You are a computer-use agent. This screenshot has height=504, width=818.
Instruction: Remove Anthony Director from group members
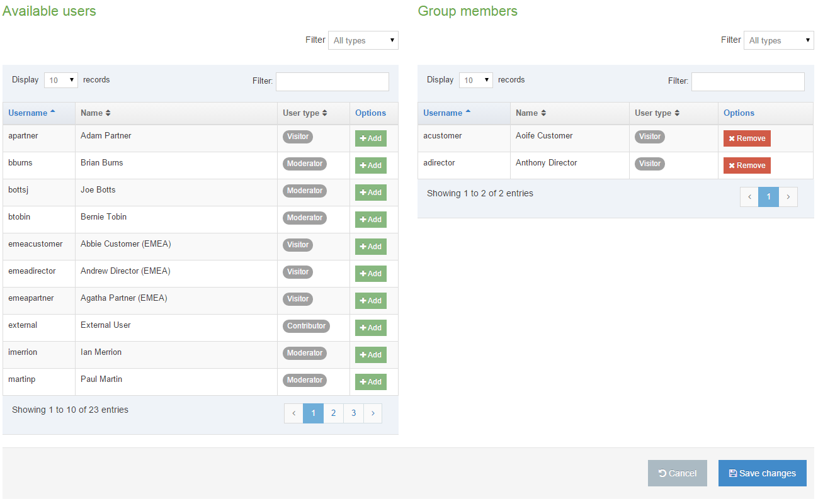(x=746, y=165)
